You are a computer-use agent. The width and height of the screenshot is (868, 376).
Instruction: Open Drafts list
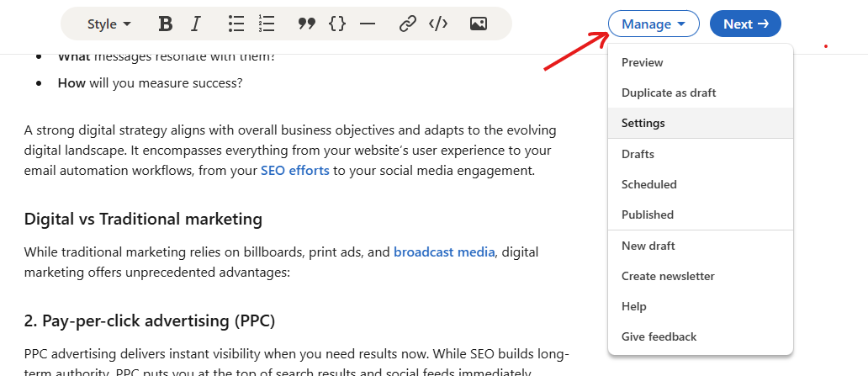701,154
